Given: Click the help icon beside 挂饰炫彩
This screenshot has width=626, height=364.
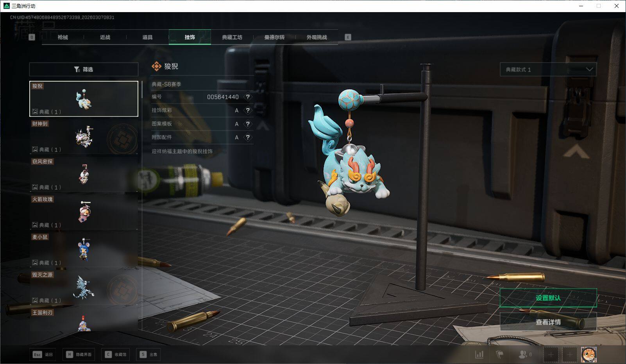Looking at the screenshot, I should (x=248, y=111).
